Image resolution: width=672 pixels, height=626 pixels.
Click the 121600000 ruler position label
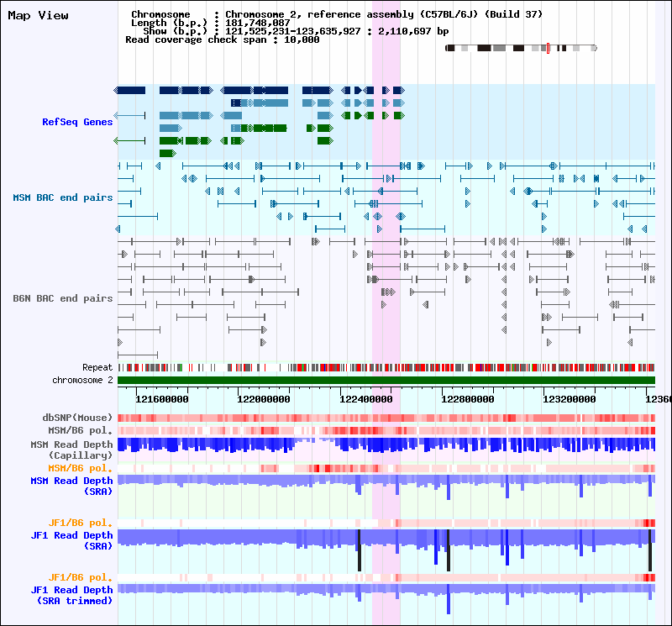point(162,400)
